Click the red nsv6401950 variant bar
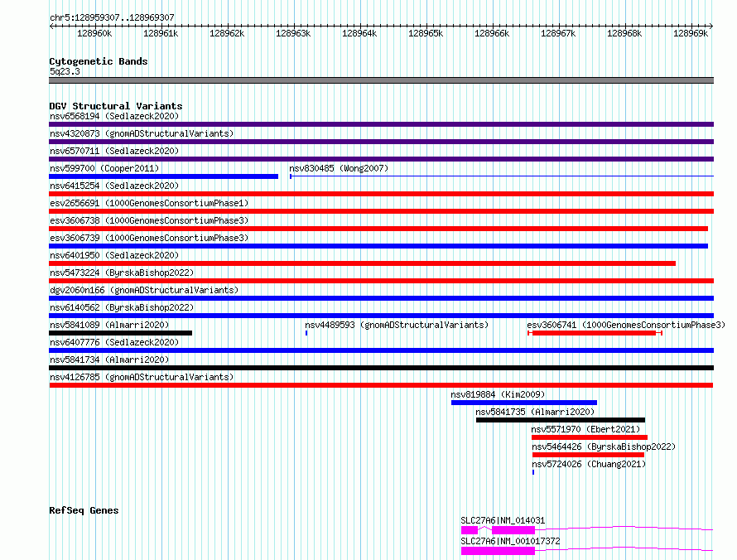737x560 pixels. [x=363, y=263]
